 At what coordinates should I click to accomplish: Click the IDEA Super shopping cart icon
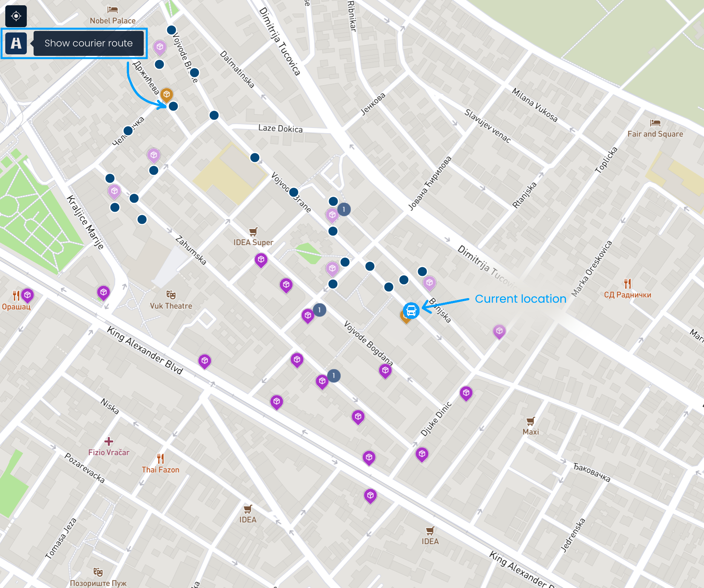(253, 232)
